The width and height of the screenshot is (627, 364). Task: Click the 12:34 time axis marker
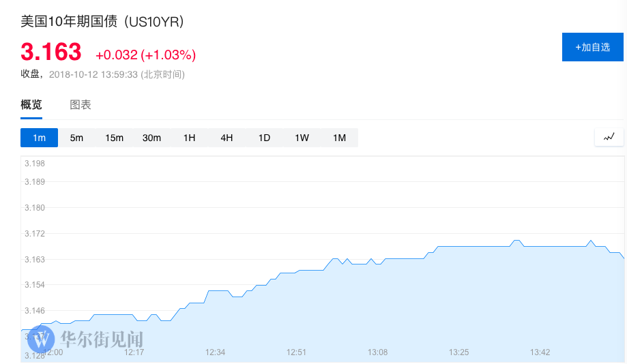(x=215, y=352)
